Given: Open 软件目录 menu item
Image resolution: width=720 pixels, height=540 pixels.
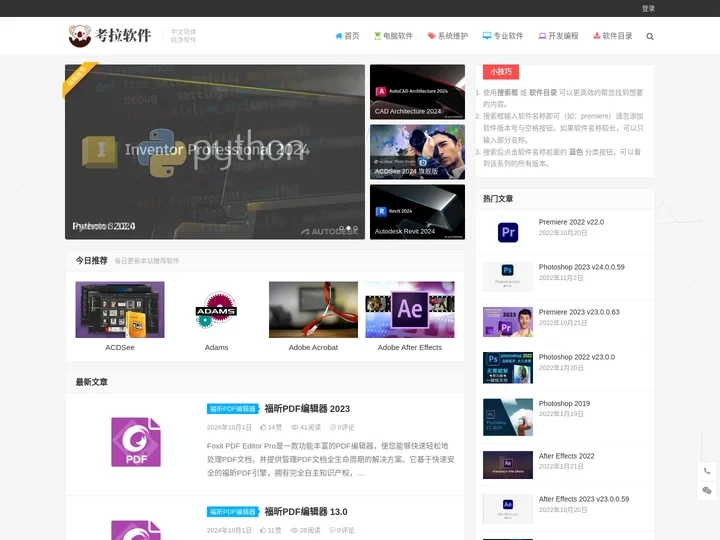Looking at the screenshot, I should (613, 36).
